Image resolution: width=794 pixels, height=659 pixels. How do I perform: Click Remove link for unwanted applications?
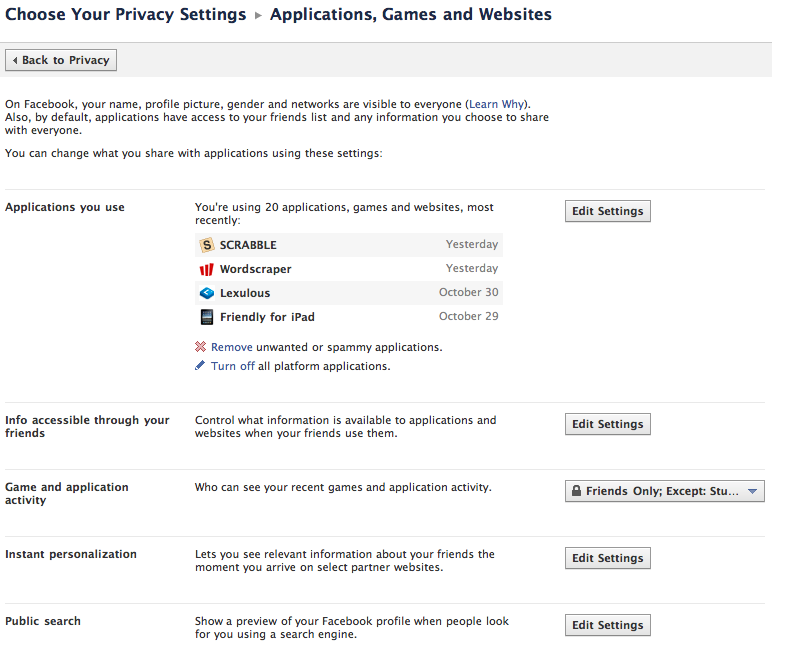(231, 347)
